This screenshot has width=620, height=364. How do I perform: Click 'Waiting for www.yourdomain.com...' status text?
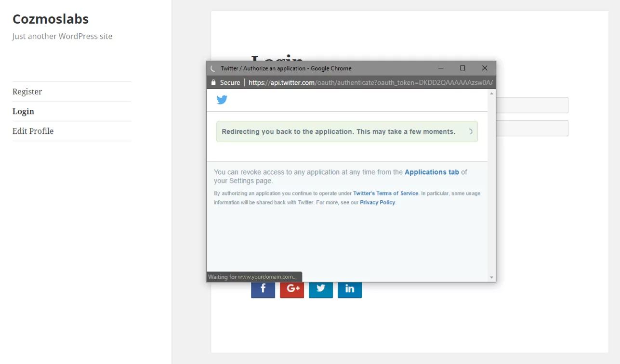point(252,277)
